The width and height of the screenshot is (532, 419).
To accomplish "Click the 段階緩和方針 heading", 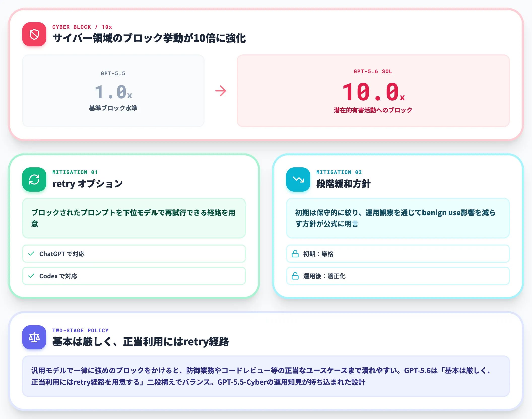I will (343, 184).
